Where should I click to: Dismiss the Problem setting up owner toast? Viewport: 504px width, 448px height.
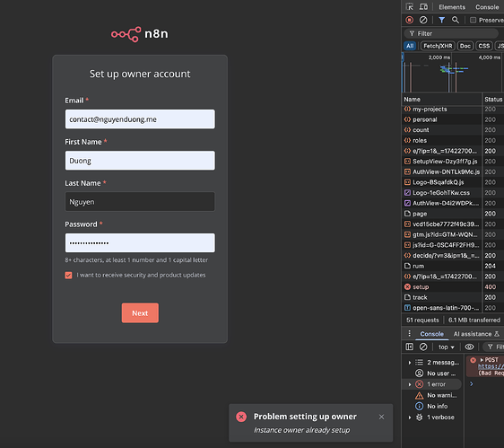click(381, 417)
